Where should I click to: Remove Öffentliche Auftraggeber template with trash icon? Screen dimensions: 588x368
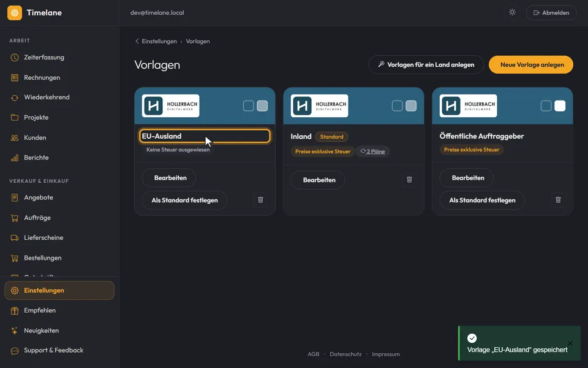(x=558, y=200)
